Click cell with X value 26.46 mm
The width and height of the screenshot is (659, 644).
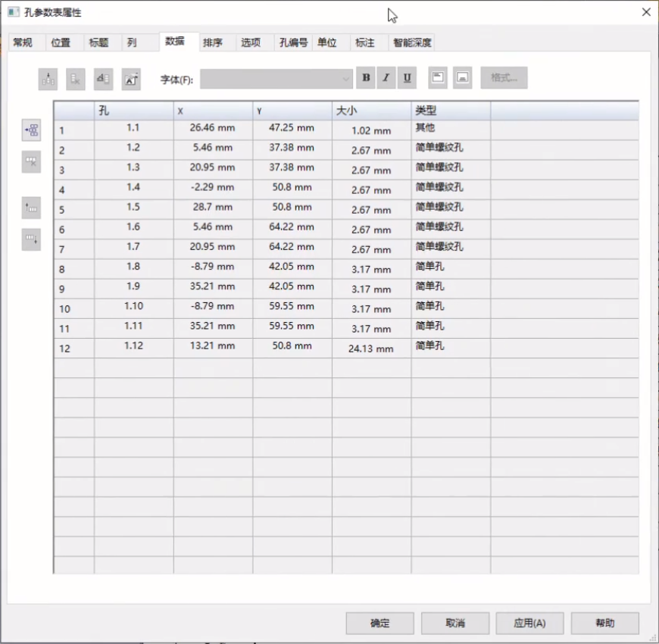pyautogui.click(x=213, y=130)
